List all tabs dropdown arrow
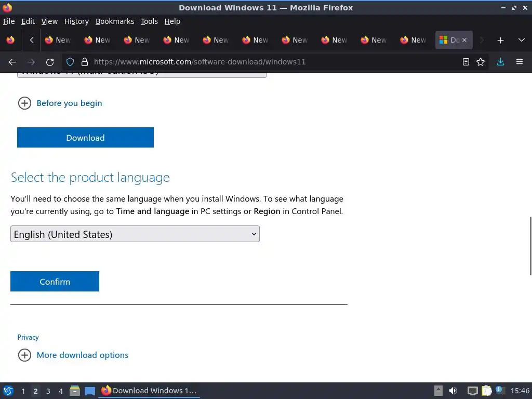This screenshot has height=399, width=532. [522, 40]
